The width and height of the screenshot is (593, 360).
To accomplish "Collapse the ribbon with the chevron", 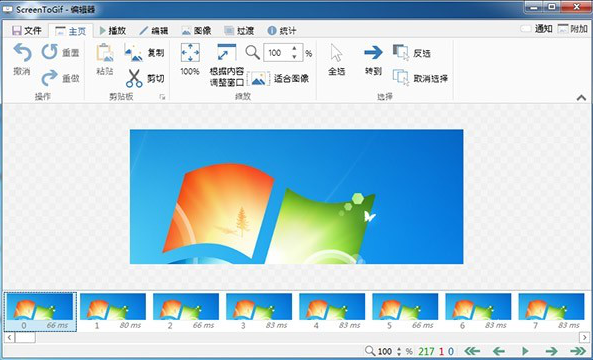I will point(581,98).
